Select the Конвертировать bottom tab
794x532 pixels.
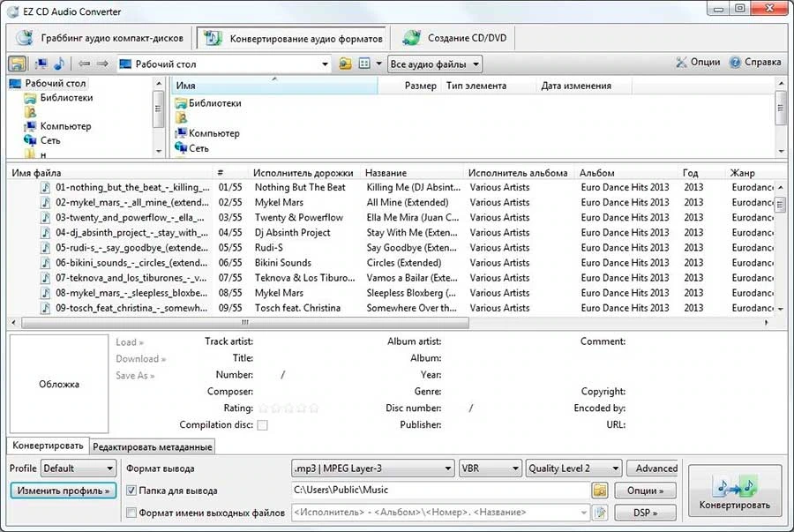click(x=49, y=446)
